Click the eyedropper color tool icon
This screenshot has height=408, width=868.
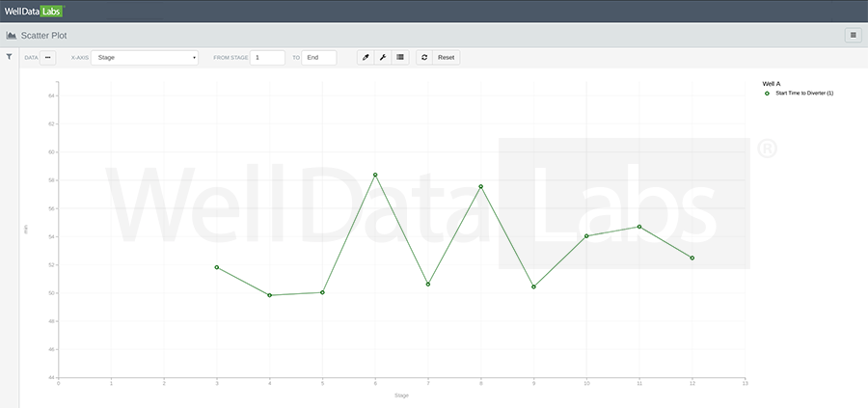(366, 58)
